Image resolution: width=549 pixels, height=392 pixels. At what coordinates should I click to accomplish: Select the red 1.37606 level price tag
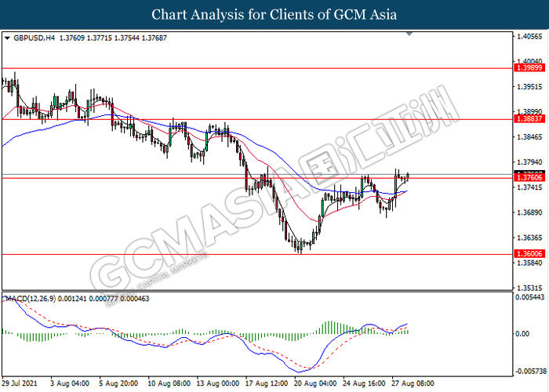(x=528, y=179)
